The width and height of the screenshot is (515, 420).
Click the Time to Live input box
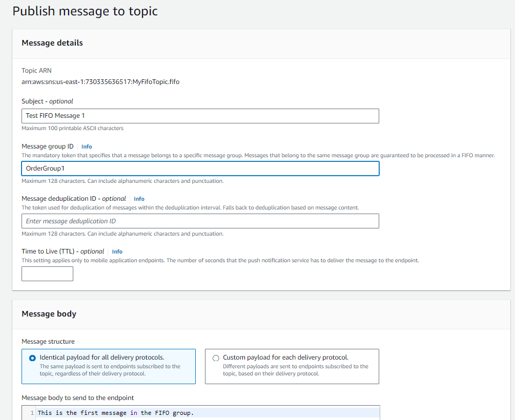47,274
